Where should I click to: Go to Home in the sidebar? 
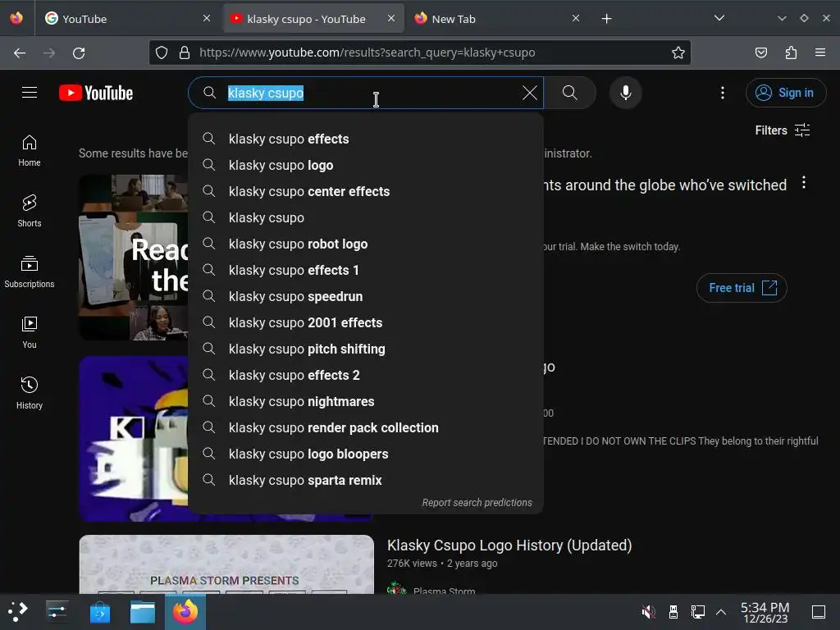[x=30, y=151]
